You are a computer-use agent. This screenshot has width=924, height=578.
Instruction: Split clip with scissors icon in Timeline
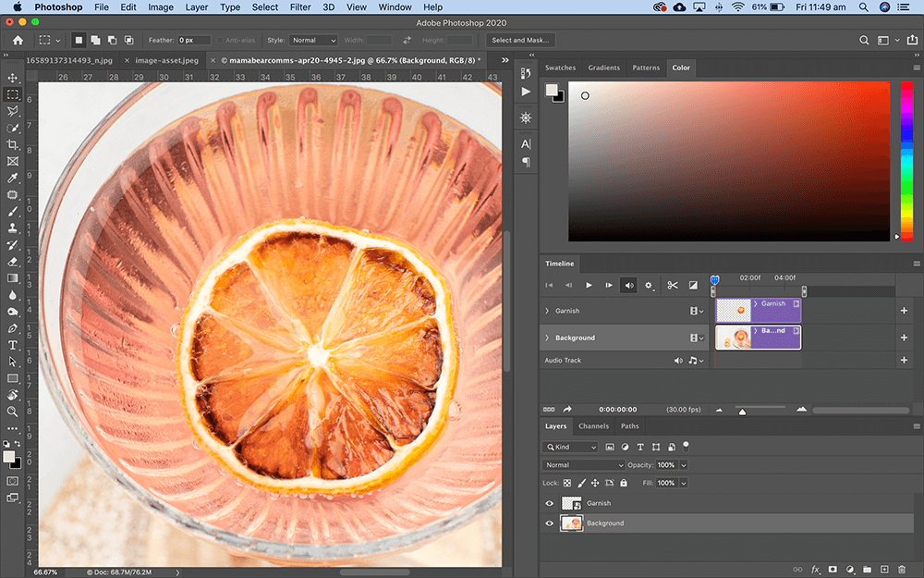point(673,286)
